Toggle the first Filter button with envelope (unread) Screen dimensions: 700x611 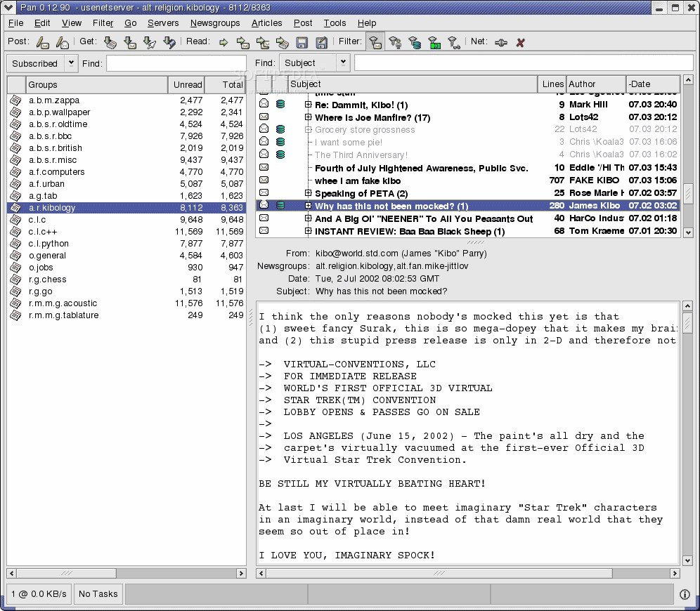click(375, 42)
